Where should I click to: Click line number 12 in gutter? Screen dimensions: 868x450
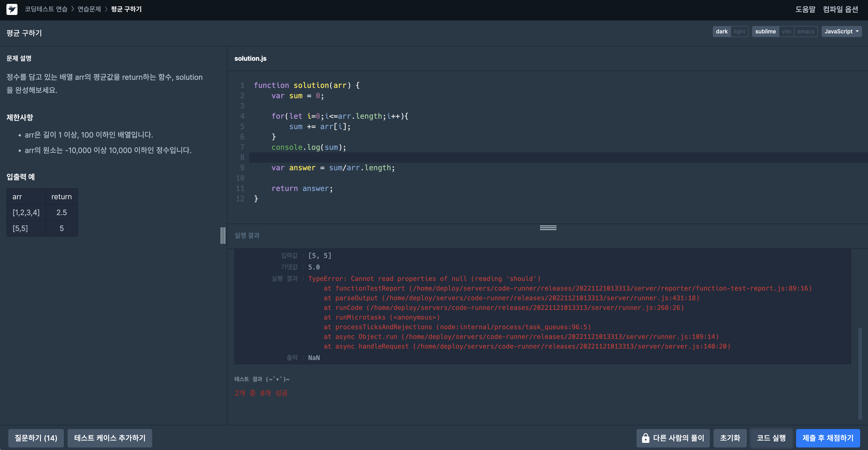pyautogui.click(x=240, y=199)
